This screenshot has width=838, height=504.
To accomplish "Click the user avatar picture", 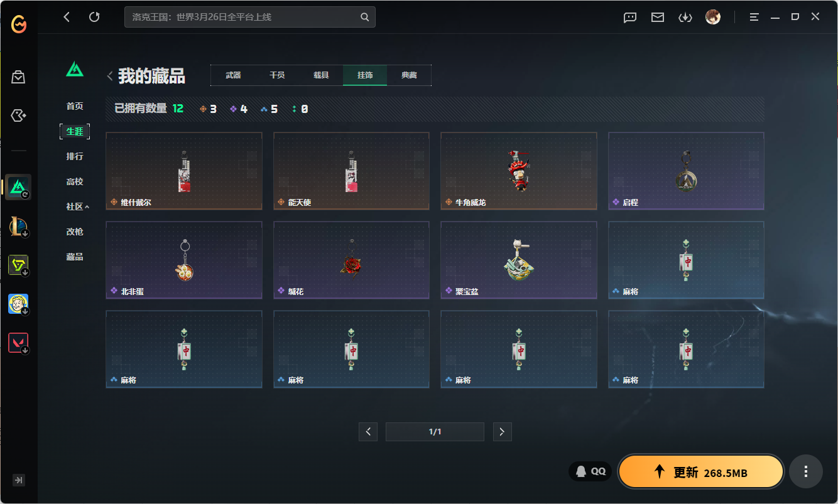I will 713,17.
